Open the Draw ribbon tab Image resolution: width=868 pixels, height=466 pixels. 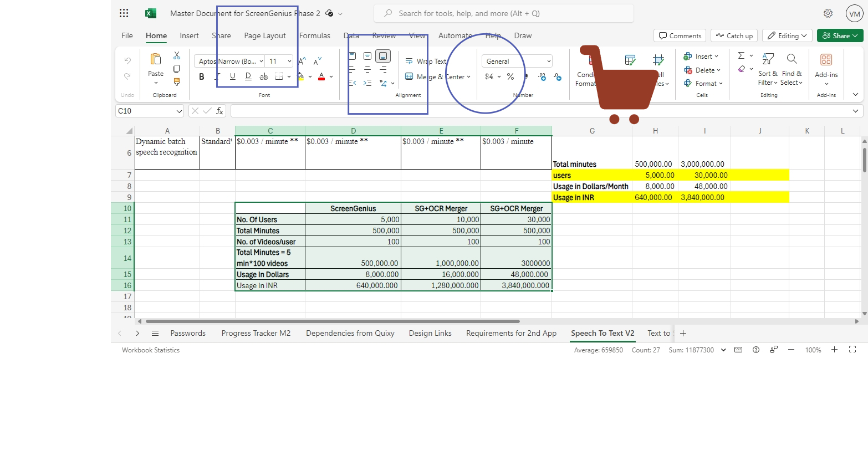click(523, 35)
